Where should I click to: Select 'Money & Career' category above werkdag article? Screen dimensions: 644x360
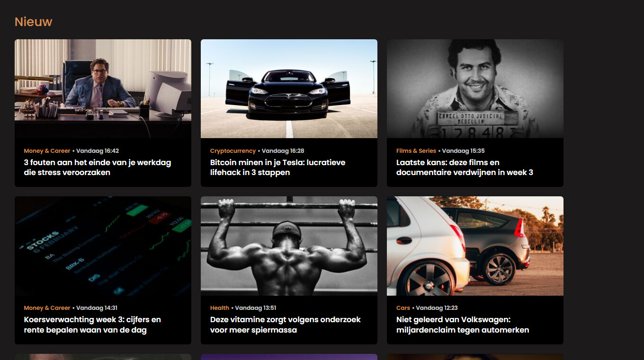click(x=47, y=151)
